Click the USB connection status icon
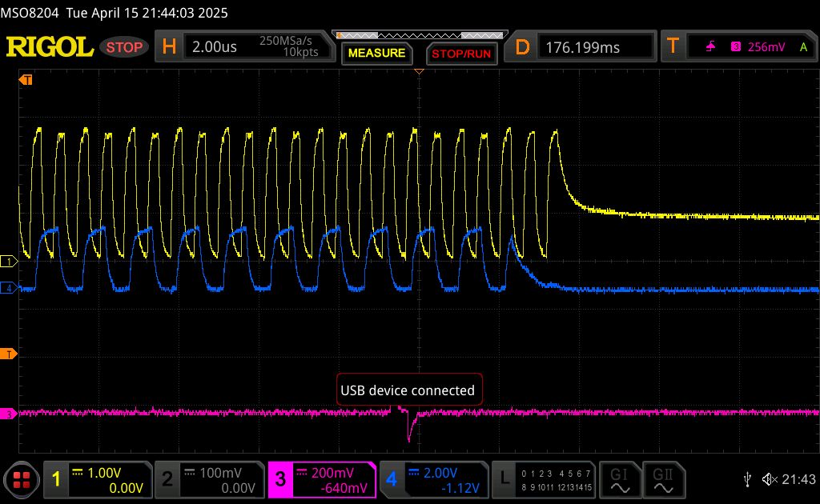The height and width of the screenshot is (504, 820). [x=747, y=479]
